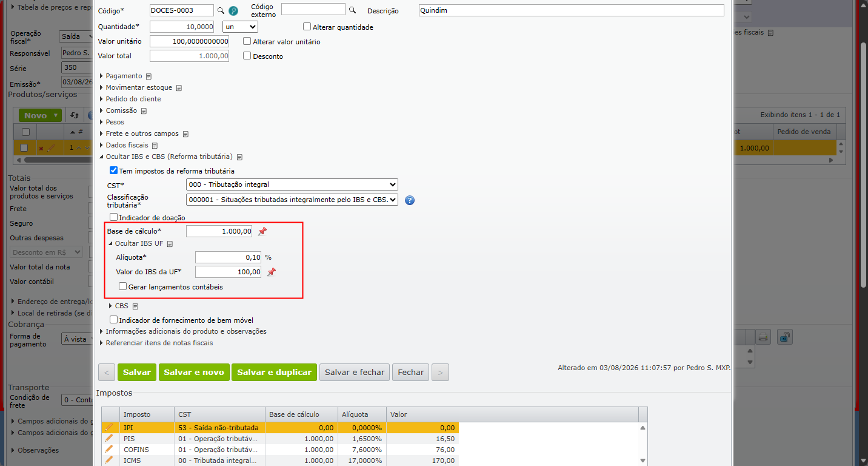Click the note icon beside Movimentar estoque
Screen dimensions: 868x466
pyautogui.click(x=179, y=88)
